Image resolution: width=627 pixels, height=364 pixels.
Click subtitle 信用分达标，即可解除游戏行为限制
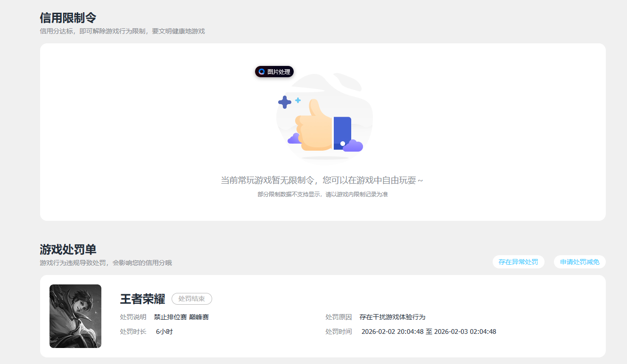123,31
